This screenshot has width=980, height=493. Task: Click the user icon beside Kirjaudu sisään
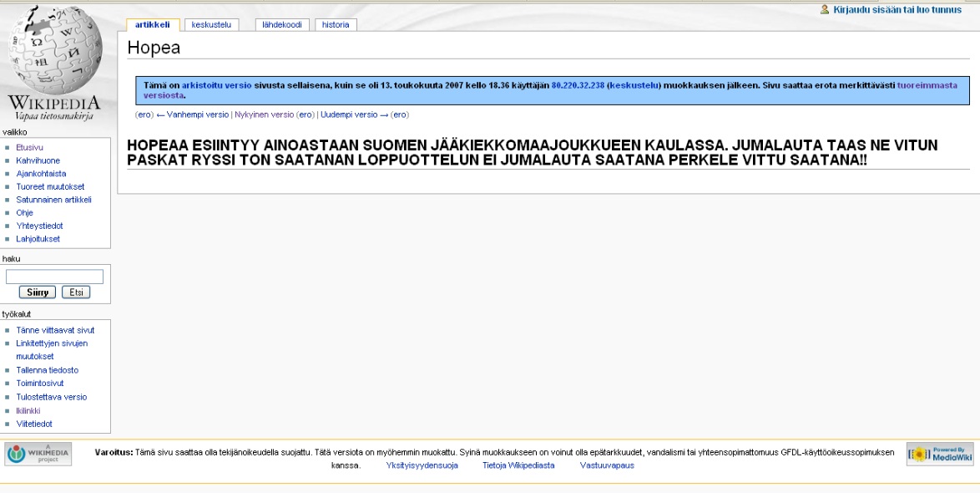click(x=825, y=9)
